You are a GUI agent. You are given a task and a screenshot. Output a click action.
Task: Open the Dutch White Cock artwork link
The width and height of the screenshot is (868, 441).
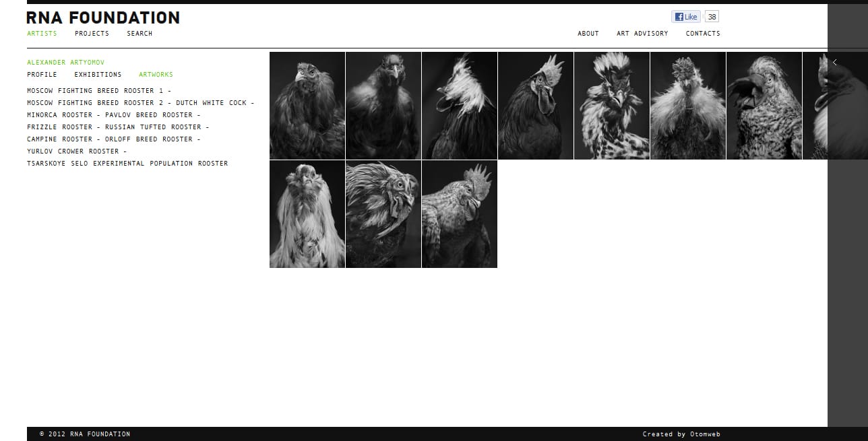pyautogui.click(x=212, y=103)
